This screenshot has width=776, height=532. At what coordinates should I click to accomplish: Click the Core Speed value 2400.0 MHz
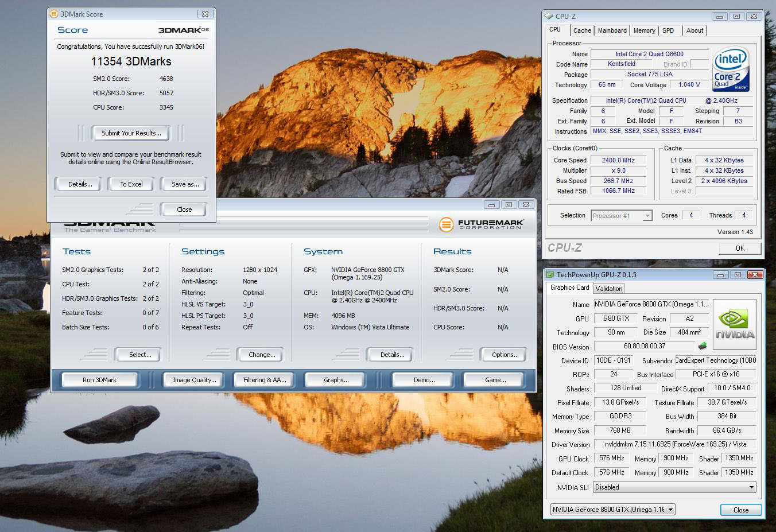pyautogui.click(x=618, y=160)
